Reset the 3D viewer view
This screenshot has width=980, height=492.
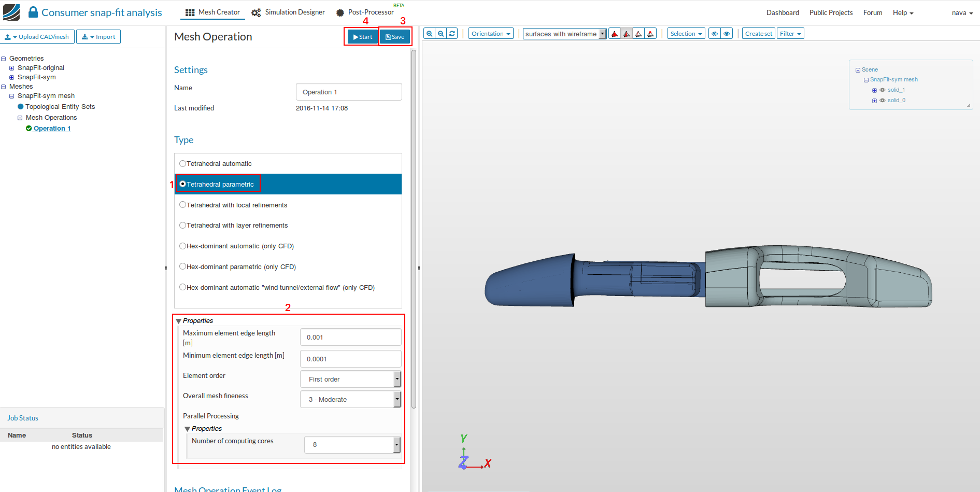tap(452, 34)
